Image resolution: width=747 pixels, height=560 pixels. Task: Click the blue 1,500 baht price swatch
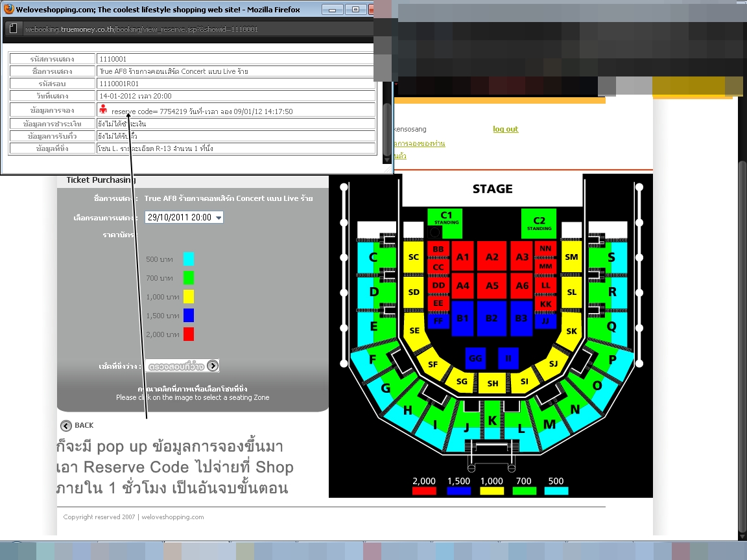point(189,315)
